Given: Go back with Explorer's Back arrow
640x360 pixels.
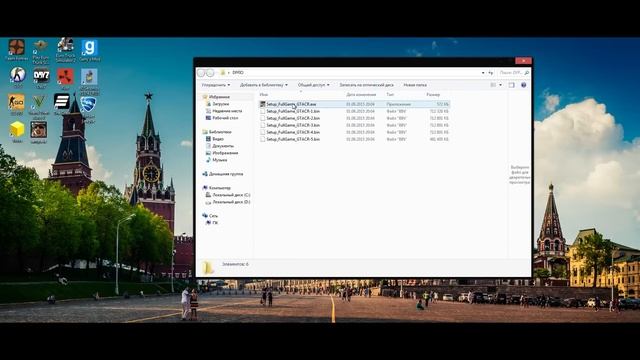Looking at the screenshot, I should click(201, 73).
